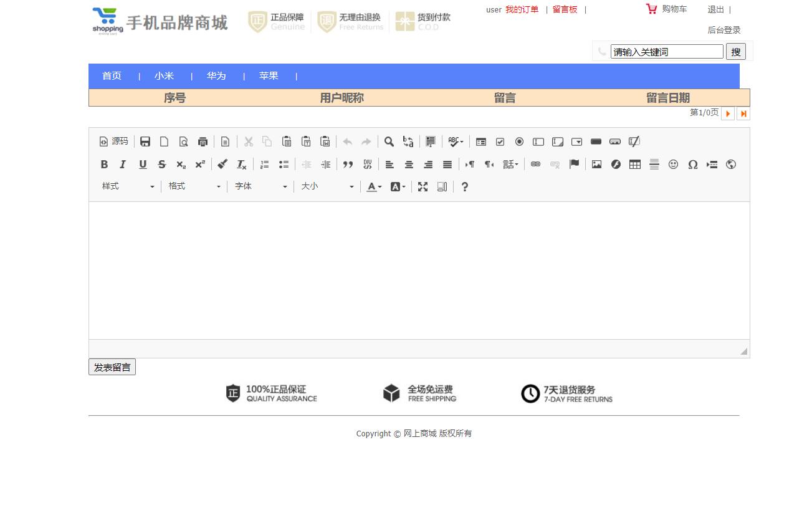Viewport: 812px width, 513px height.
Task: Select the 苹果 navigation menu item
Action: pos(269,75)
